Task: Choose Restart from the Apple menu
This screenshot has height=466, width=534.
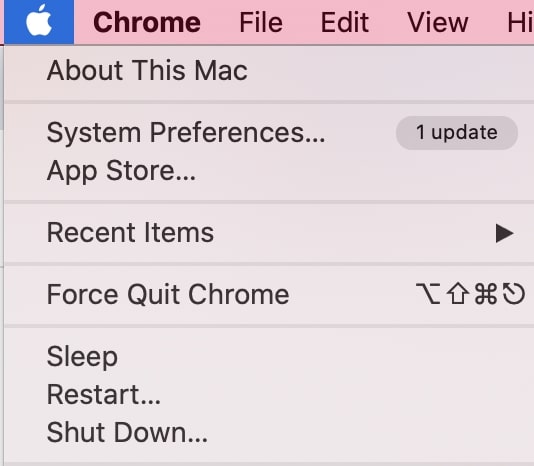Action: click(x=104, y=394)
